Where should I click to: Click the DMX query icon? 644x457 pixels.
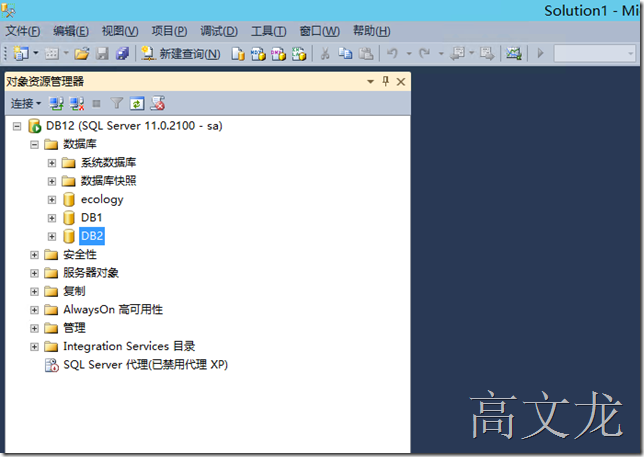(278, 53)
